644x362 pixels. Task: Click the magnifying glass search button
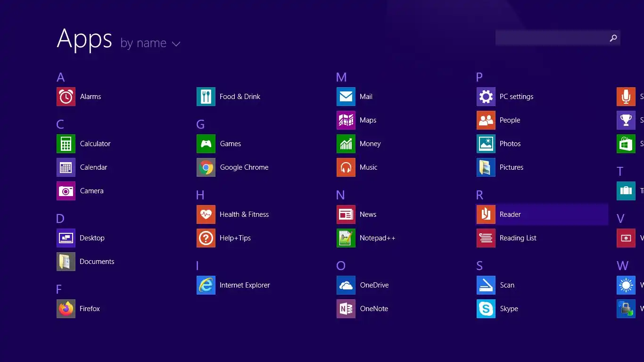[613, 38]
